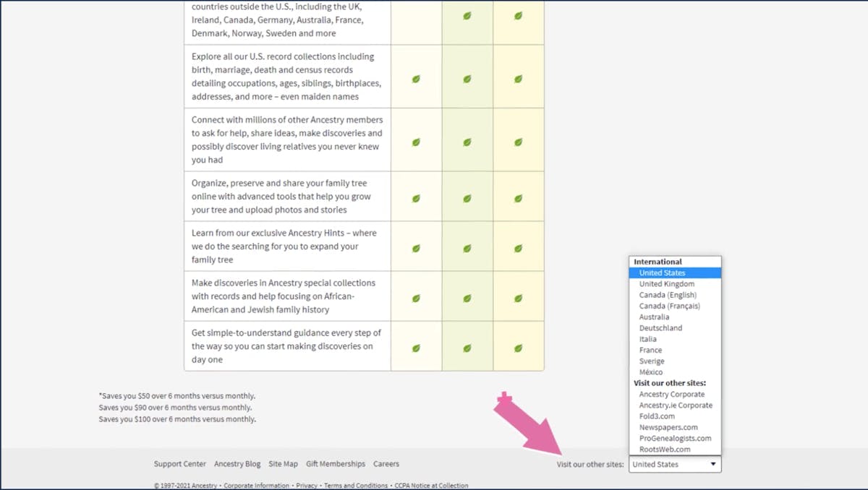This screenshot has width=868, height=490.
Task: Open the Support Center footer link
Action: point(179,464)
